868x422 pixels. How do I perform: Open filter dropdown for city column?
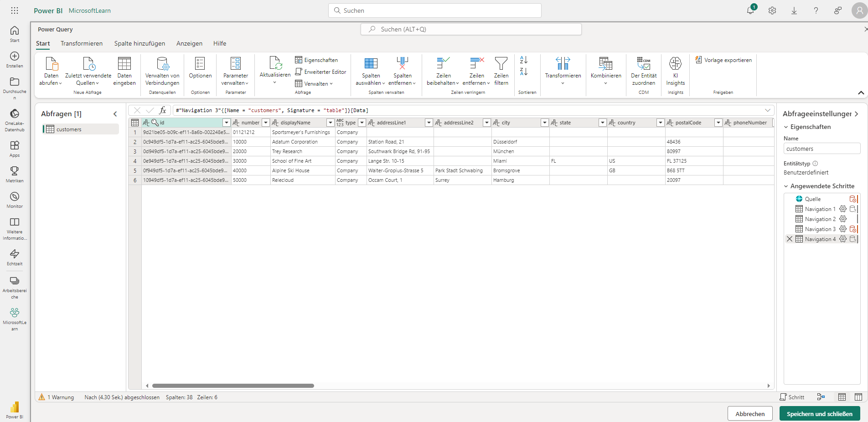pyautogui.click(x=544, y=123)
